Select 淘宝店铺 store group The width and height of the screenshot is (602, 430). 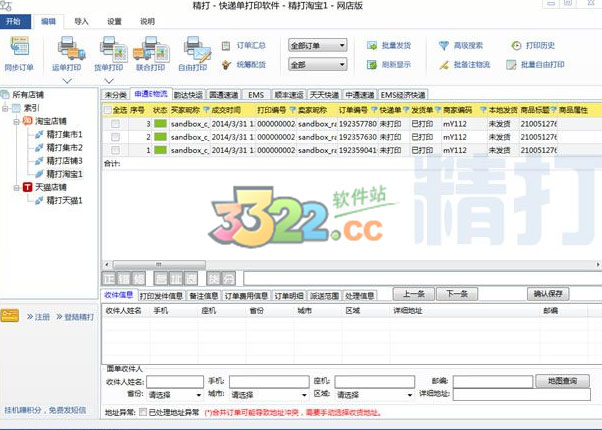[x=46, y=121]
